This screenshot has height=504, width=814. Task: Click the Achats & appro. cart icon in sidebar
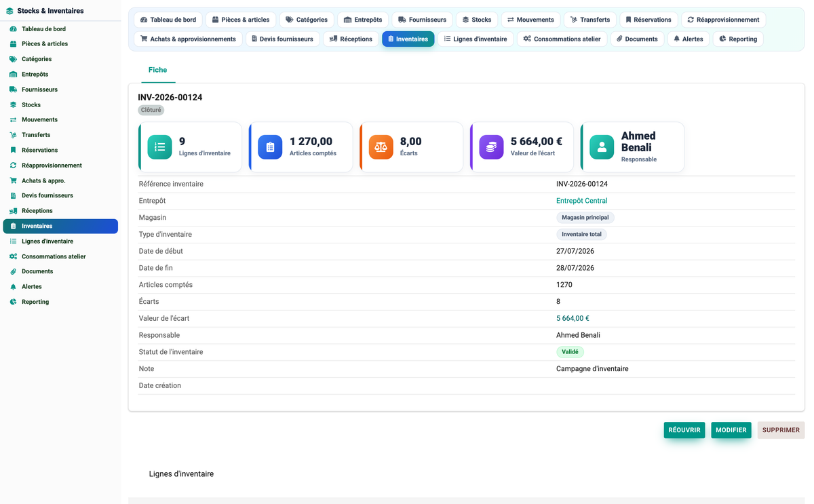click(13, 180)
